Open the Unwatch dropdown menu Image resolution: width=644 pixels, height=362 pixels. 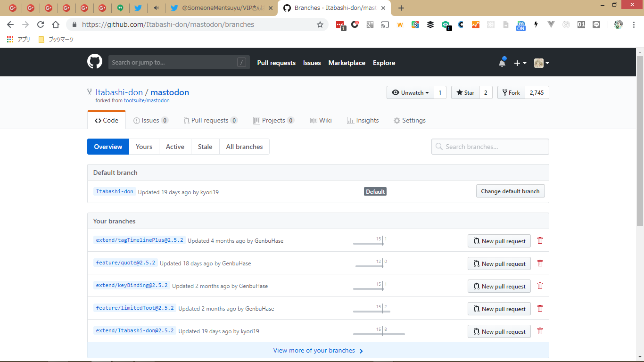(x=410, y=92)
